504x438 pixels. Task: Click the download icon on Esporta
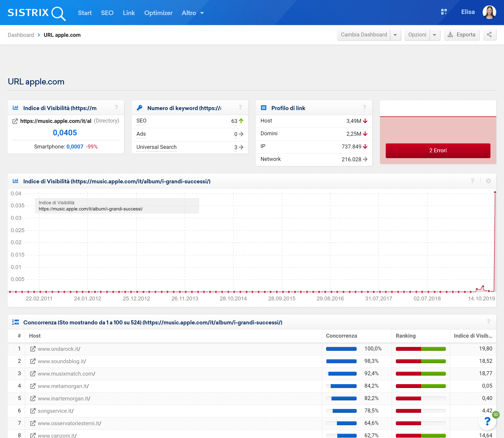pos(450,35)
